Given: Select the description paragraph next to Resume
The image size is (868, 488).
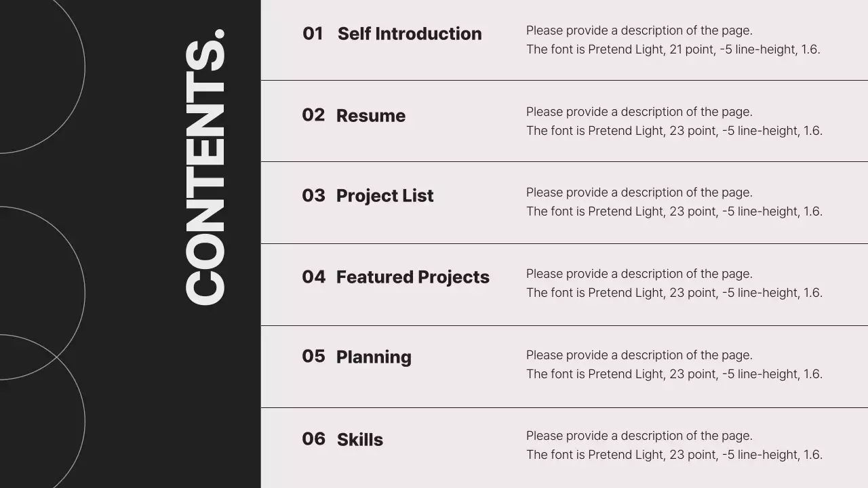Looking at the screenshot, I should click(674, 121).
